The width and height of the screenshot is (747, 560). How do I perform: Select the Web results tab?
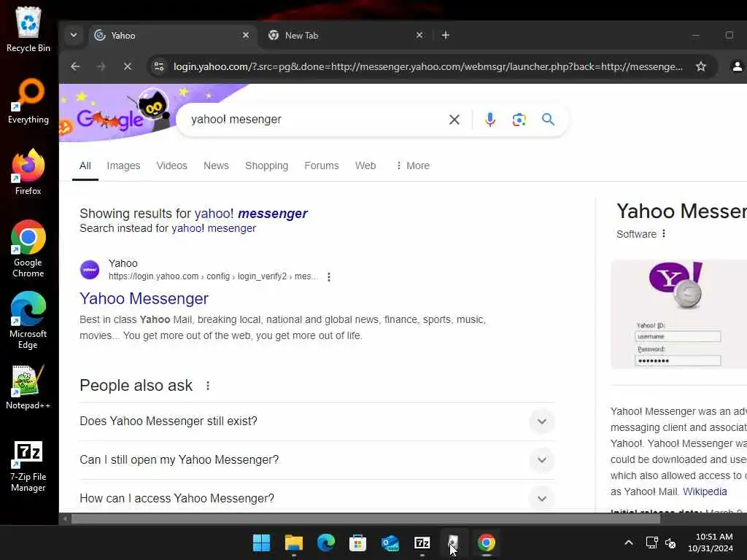click(365, 166)
